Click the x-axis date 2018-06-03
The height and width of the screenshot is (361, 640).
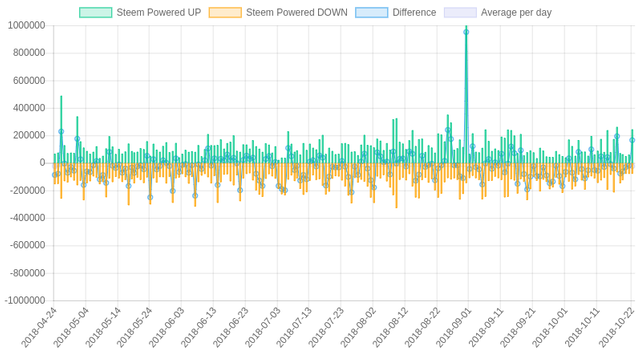pos(166,328)
